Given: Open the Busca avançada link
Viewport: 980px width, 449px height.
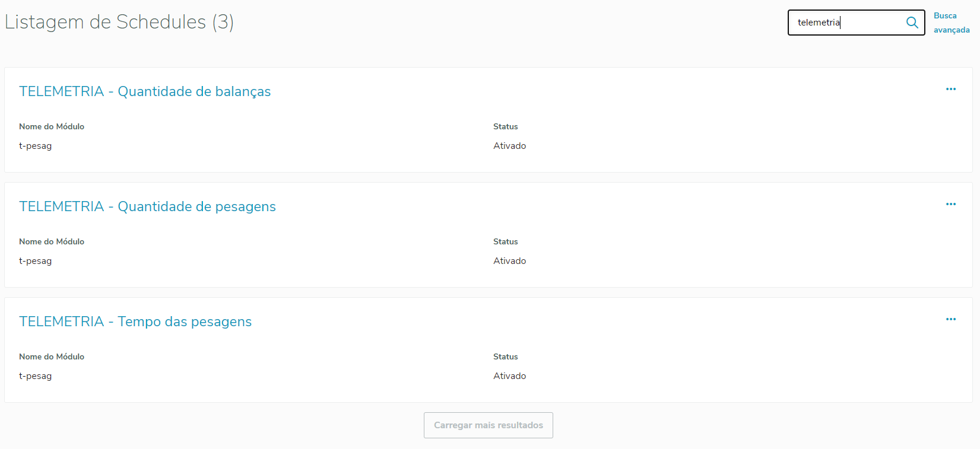Looking at the screenshot, I should (952, 23).
